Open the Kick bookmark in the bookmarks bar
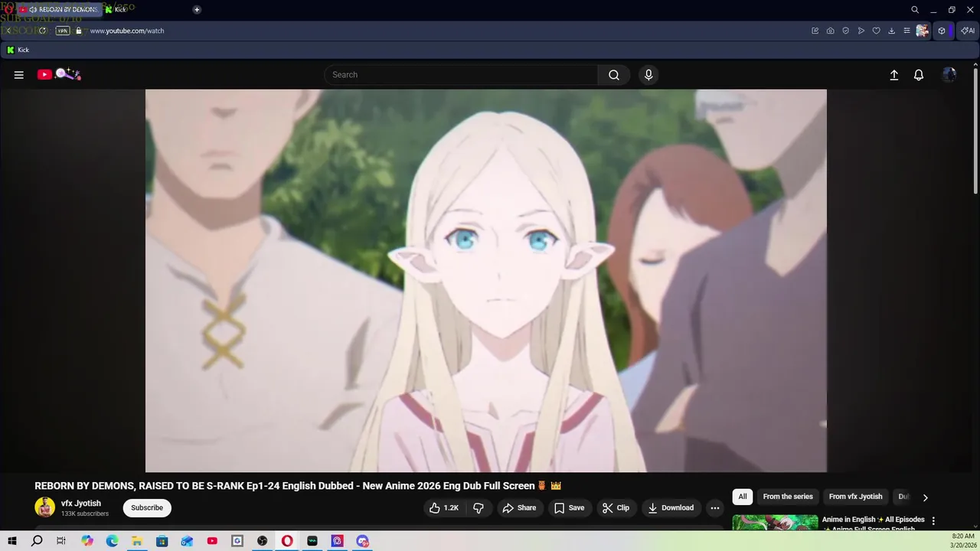Image resolution: width=980 pixels, height=551 pixels. (18, 50)
